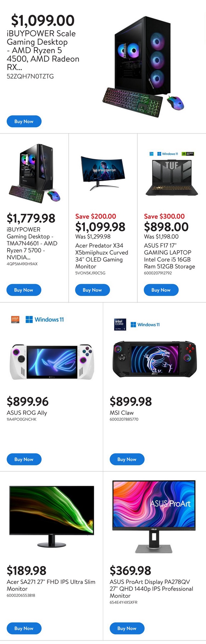
Task: Open the black MSI Claw handheld image
Action: click(x=154, y=359)
